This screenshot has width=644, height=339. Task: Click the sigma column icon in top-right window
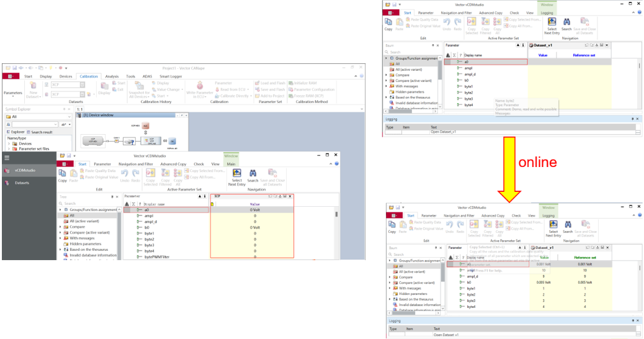454,55
